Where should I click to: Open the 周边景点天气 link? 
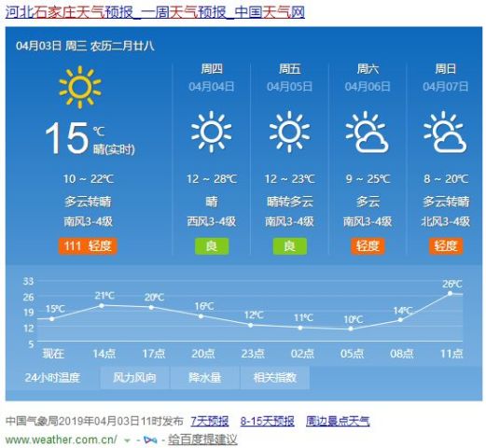[x=338, y=421]
